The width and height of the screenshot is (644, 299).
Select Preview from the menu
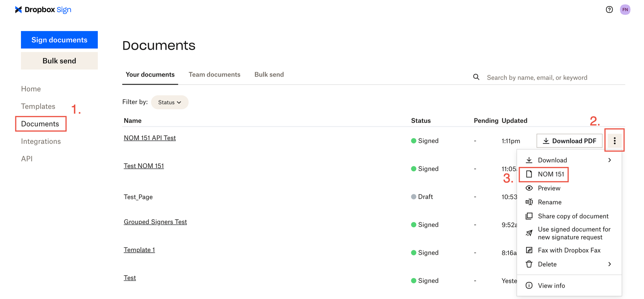(569, 188)
